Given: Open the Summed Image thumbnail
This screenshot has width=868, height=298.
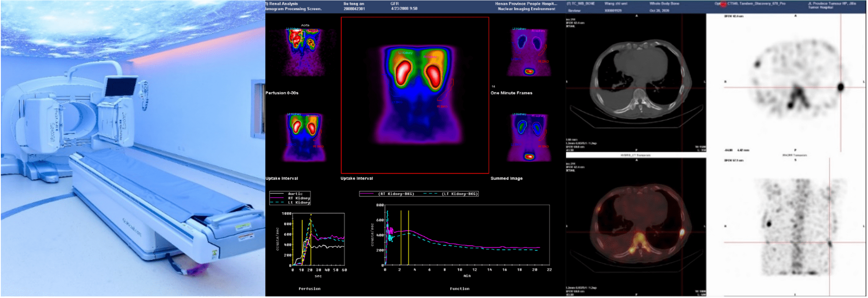Looking at the screenshot, I should pos(530,137).
